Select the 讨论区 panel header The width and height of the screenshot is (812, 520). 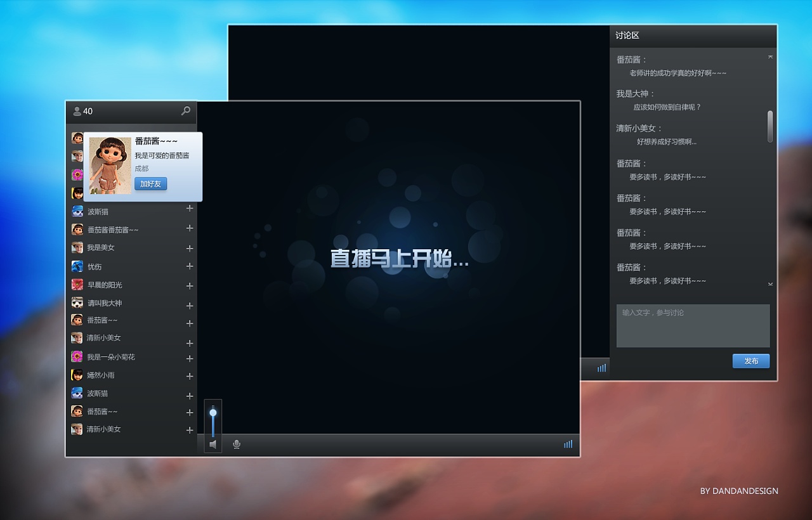click(x=627, y=36)
